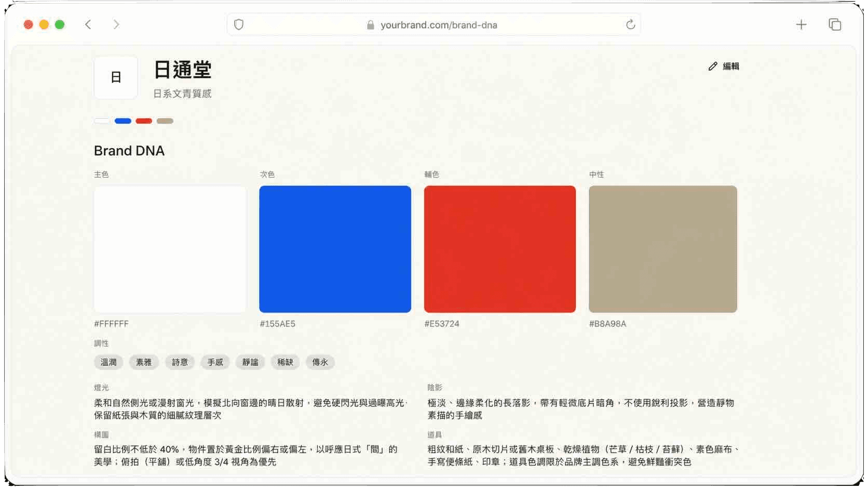Click the small tan palette pill
Viewport: 868px width, 489px height.
[x=165, y=121]
